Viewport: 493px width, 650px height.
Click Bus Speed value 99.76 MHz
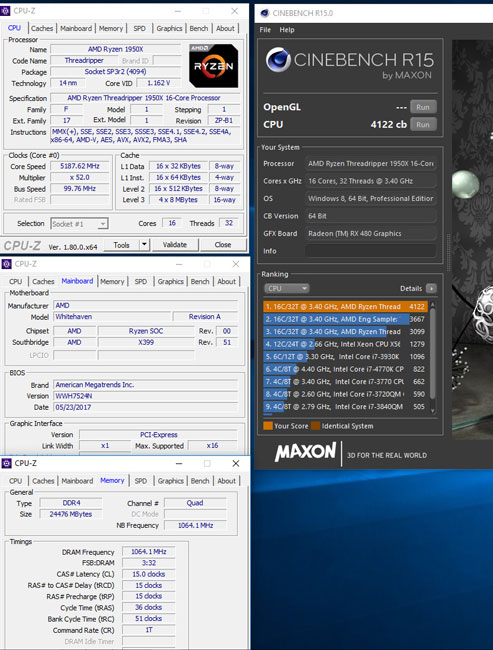(x=80, y=189)
